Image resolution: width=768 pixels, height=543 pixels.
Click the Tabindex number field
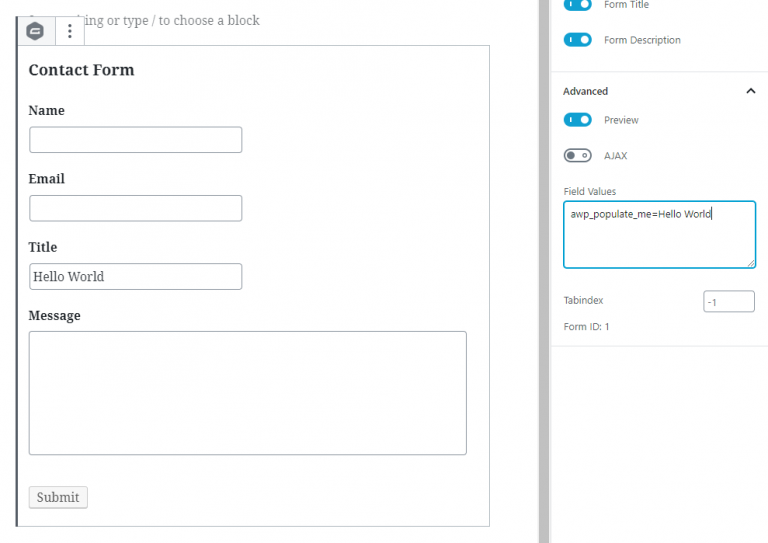[x=729, y=301]
